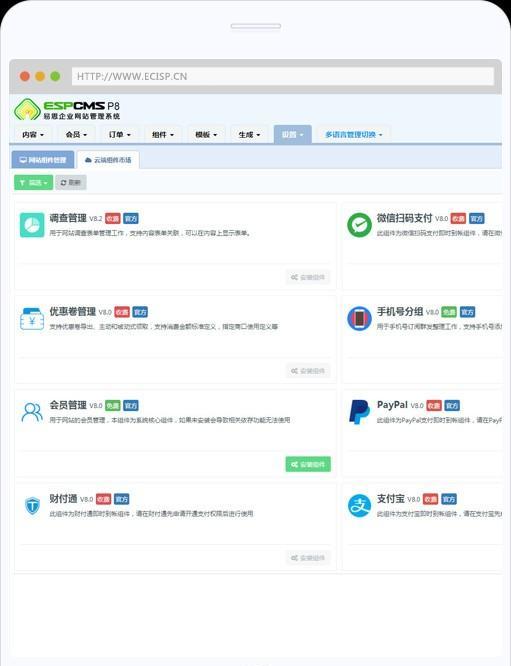The height and width of the screenshot is (666, 511).
Task: Click the PayPal title text
Action: tap(392, 405)
